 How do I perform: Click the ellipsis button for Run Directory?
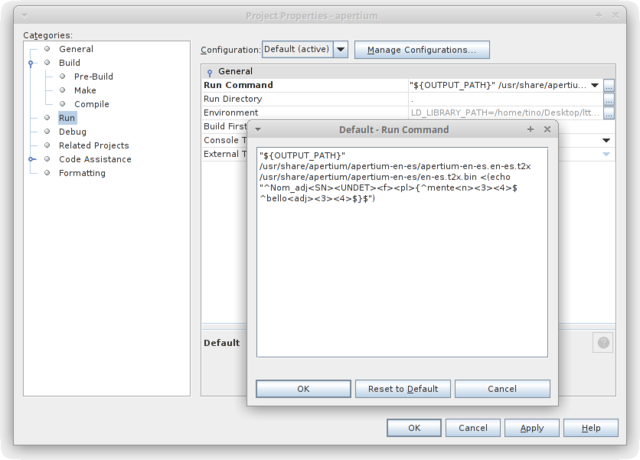tap(609, 99)
